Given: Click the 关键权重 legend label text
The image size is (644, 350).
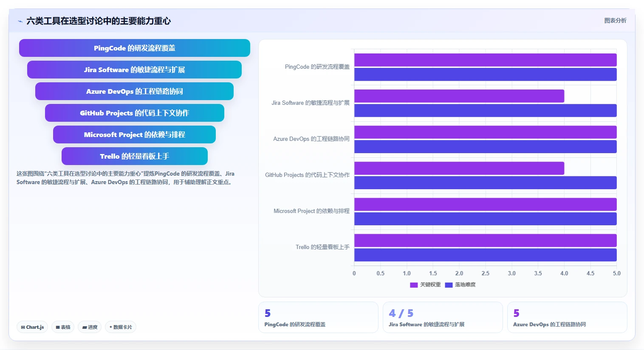Looking at the screenshot, I should (x=430, y=285).
